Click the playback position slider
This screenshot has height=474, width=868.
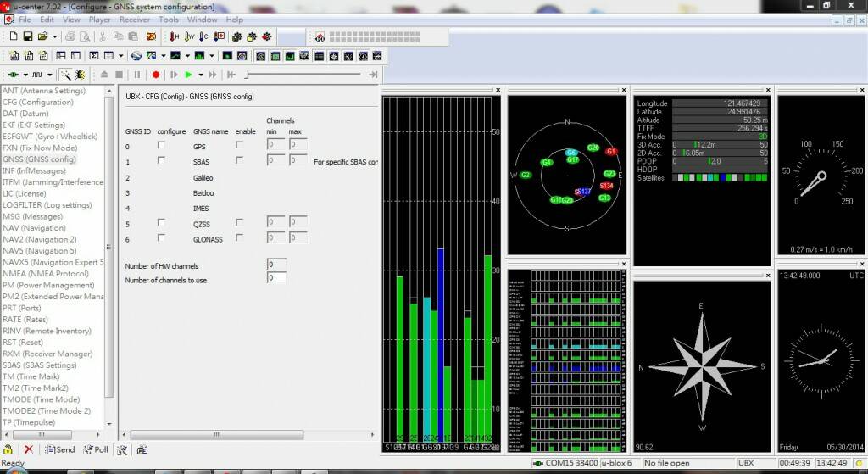[x=305, y=75]
